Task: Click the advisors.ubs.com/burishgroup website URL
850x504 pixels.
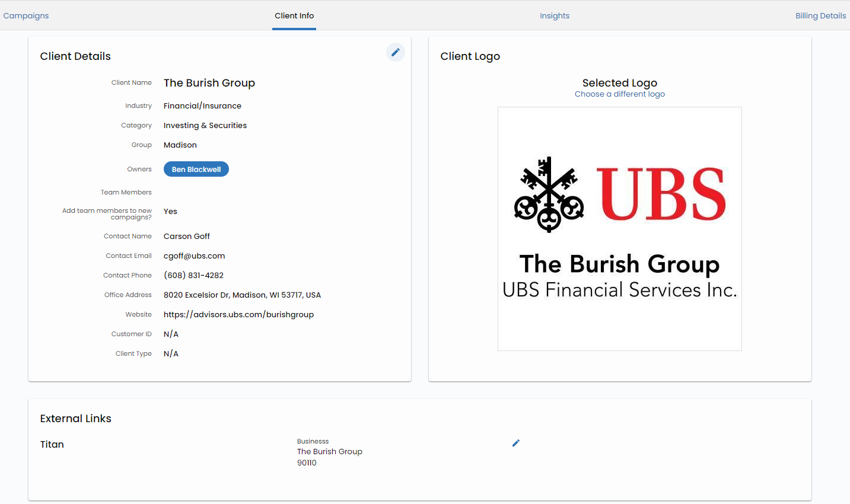Action: (x=238, y=314)
